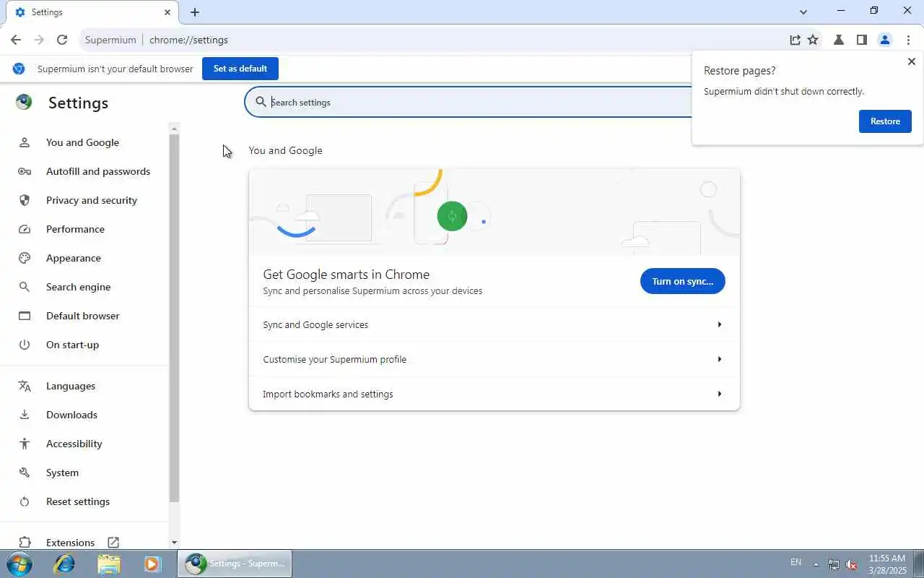
Task: Open a new tab with plus button
Action: 195,12
